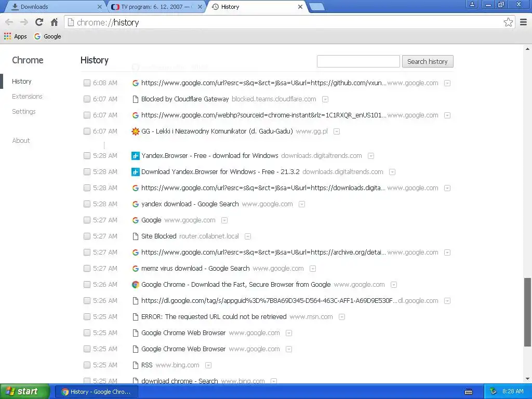This screenshot has width=532, height=399.
Task: Click the Search history button
Action: (428, 61)
